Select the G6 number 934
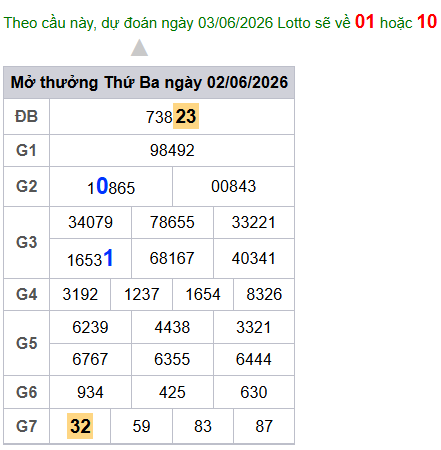The width and height of the screenshot is (441, 450). click(90, 392)
